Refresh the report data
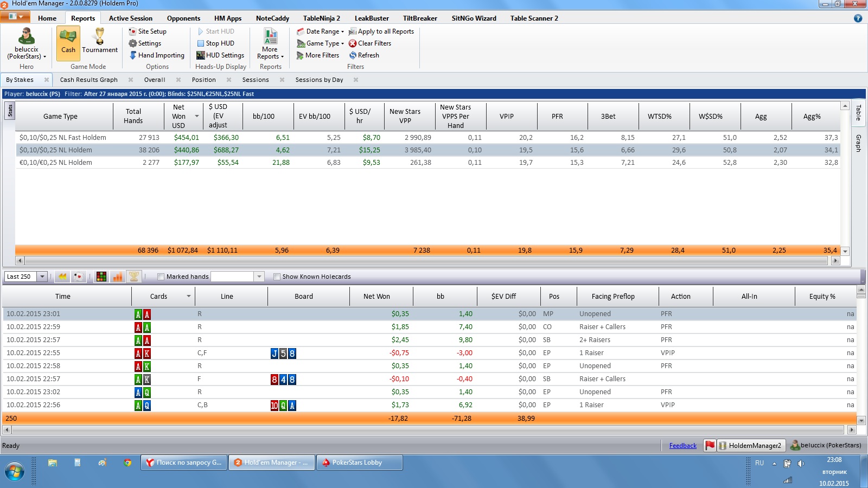868x488 pixels. pos(364,55)
